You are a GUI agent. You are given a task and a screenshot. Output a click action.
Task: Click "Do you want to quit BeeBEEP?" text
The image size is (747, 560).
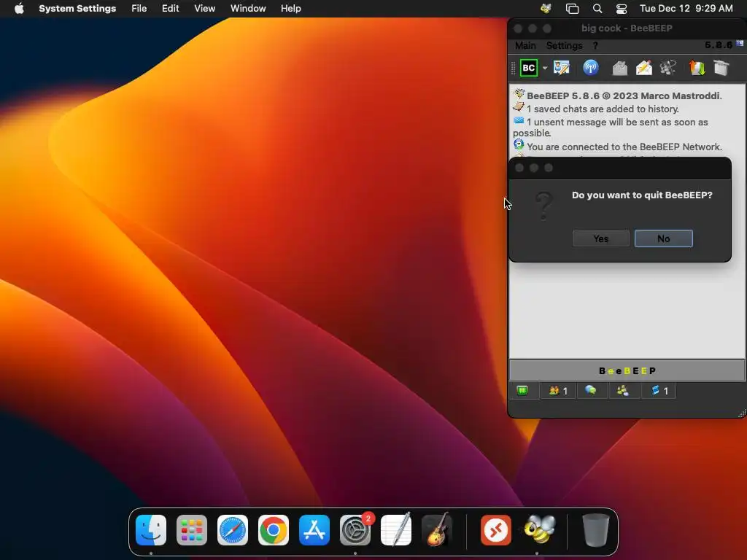(x=642, y=195)
